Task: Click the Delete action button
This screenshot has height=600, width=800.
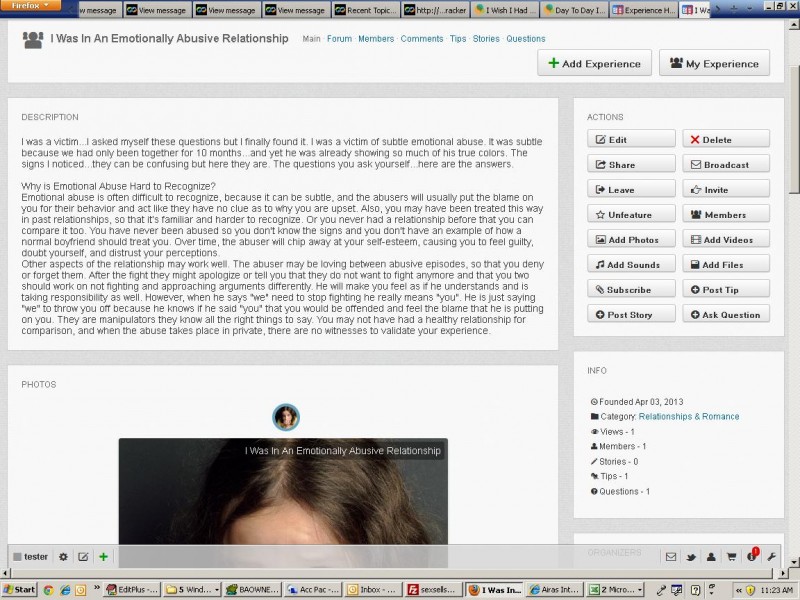Action: click(x=726, y=139)
